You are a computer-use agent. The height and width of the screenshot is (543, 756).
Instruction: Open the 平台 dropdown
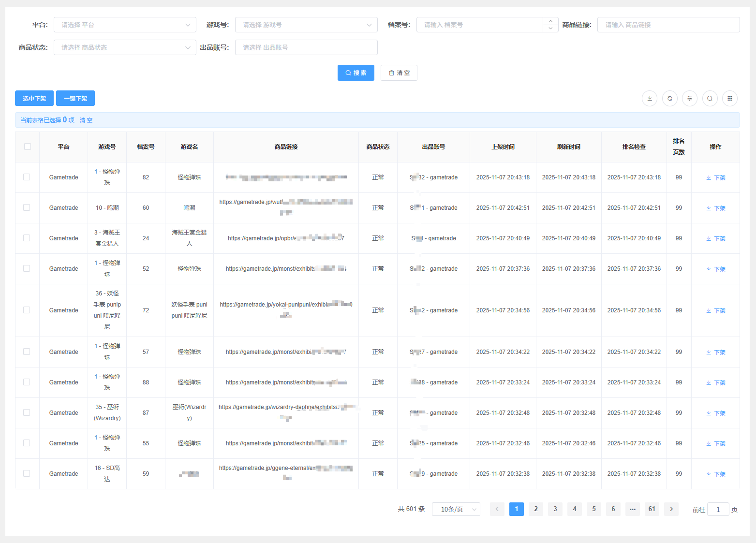coord(125,25)
